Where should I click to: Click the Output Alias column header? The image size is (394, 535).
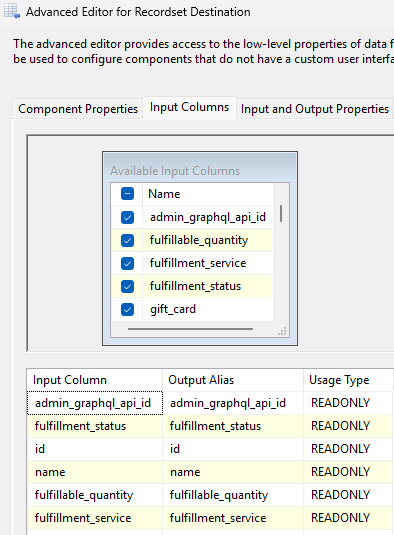tap(233, 380)
